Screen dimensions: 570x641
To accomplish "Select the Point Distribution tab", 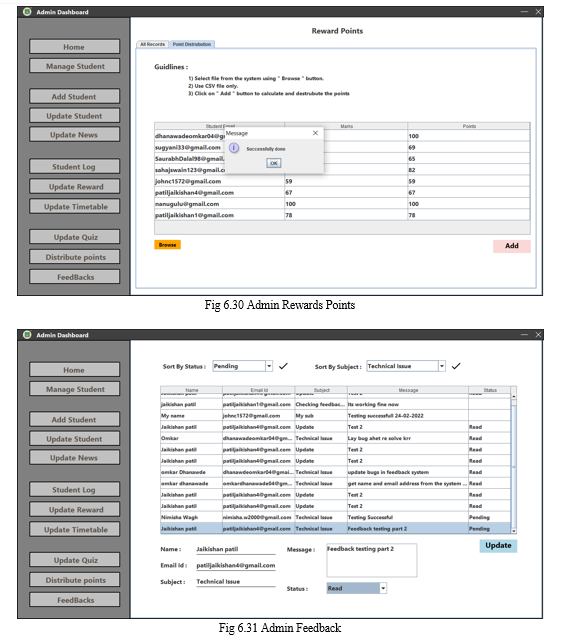I will pyautogui.click(x=192, y=44).
